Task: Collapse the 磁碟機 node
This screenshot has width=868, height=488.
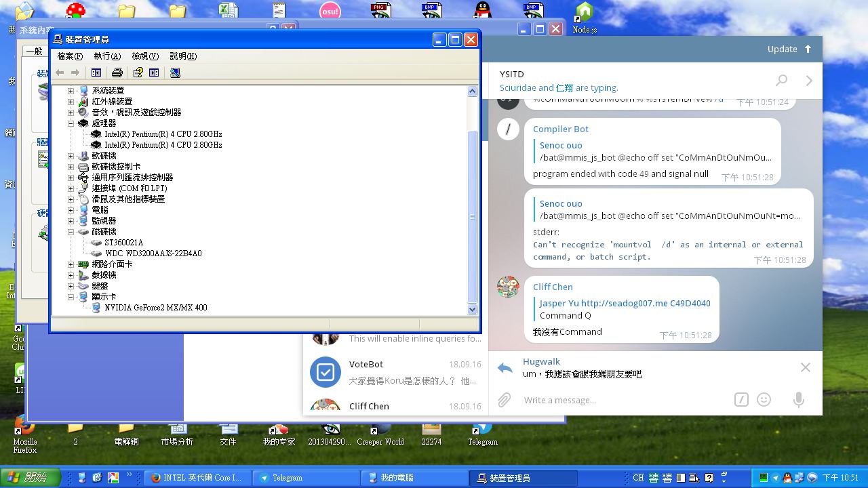Action: 71,232
